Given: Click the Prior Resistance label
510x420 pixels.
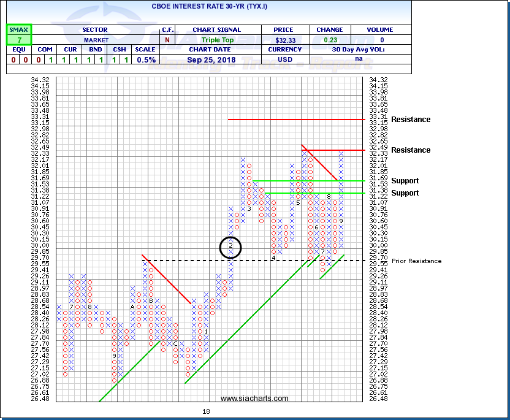Looking at the screenshot, I should point(416,261).
